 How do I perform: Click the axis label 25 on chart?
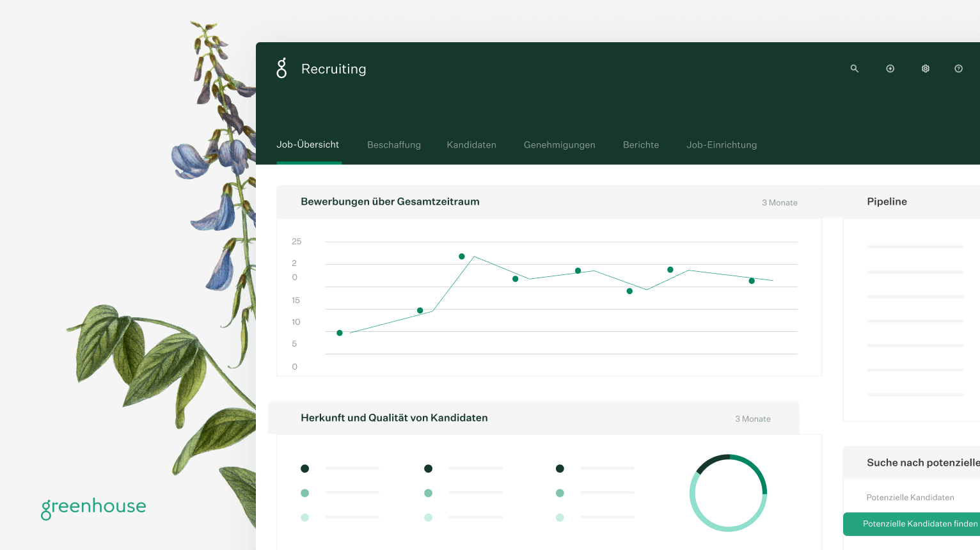[296, 241]
